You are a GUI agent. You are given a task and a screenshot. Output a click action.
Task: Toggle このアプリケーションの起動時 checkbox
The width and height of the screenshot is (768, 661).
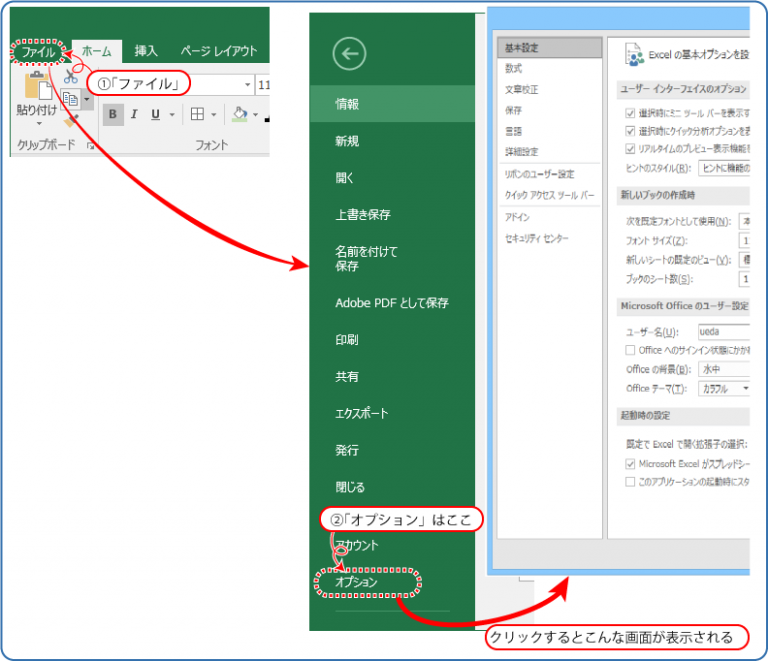(x=630, y=481)
